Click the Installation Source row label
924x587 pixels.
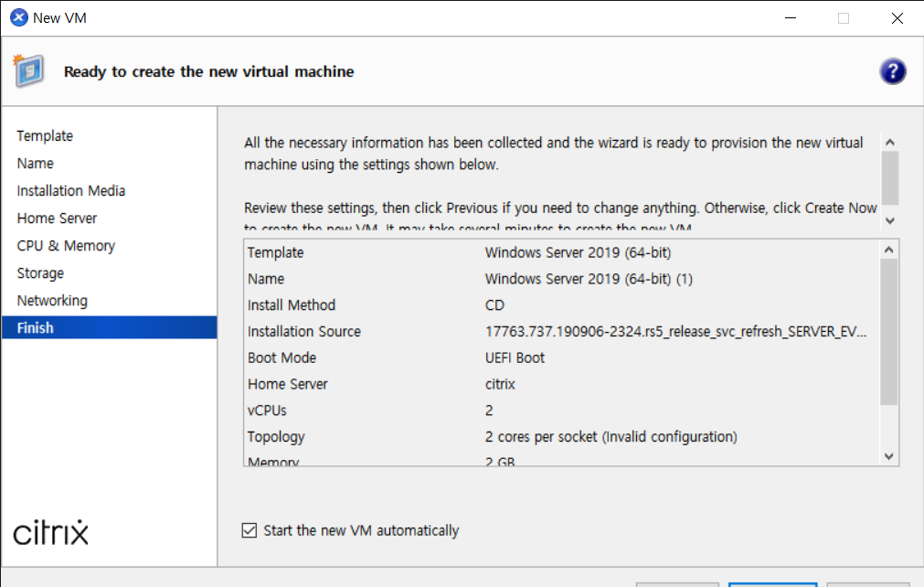click(304, 331)
